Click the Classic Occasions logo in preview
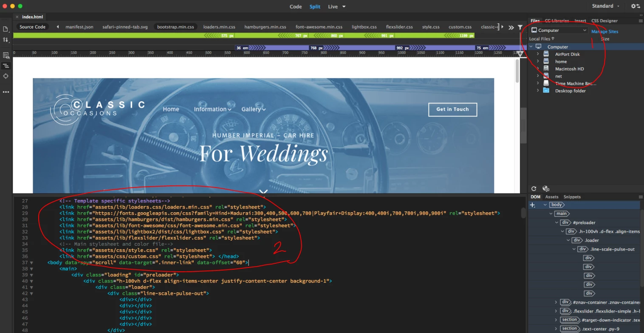Viewport: 644px width, 333px height. point(98,109)
